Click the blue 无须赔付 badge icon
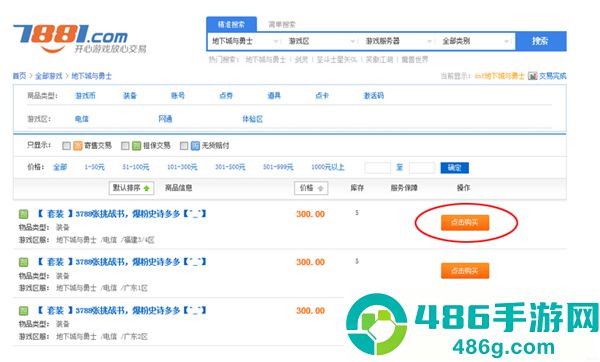 pos(195,146)
